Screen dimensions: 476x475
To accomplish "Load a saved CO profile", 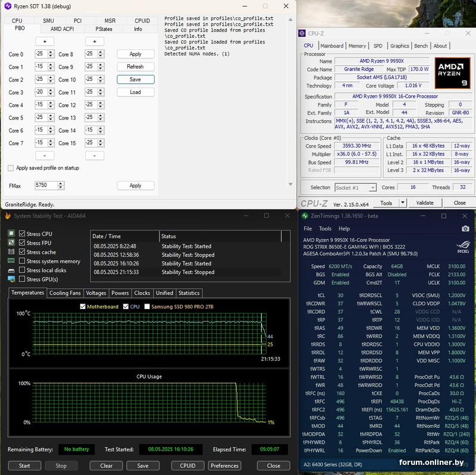I will [136, 92].
